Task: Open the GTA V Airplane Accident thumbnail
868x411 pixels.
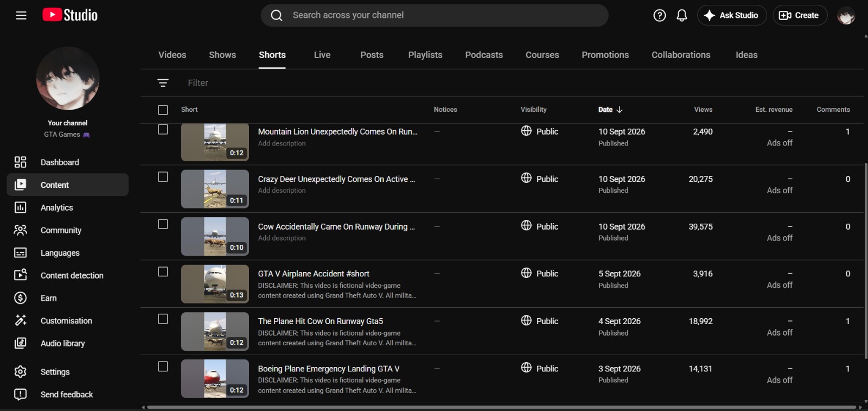Action: tap(215, 284)
